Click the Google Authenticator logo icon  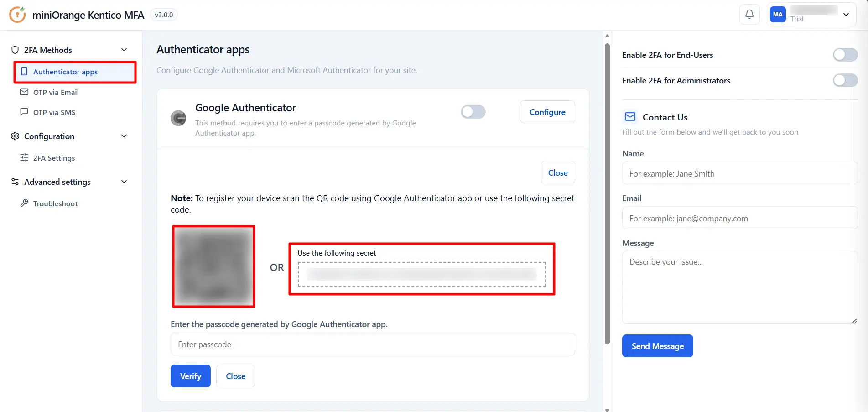[x=178, y=118]
